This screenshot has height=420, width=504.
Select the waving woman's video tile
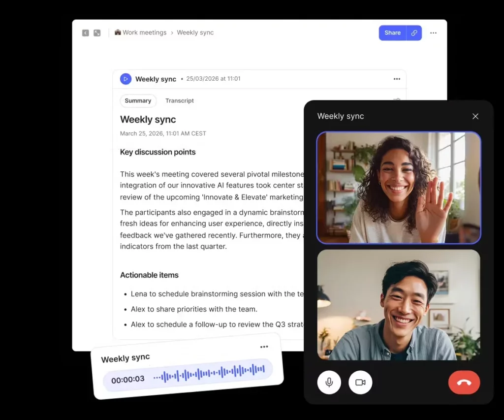pos(398,188)
